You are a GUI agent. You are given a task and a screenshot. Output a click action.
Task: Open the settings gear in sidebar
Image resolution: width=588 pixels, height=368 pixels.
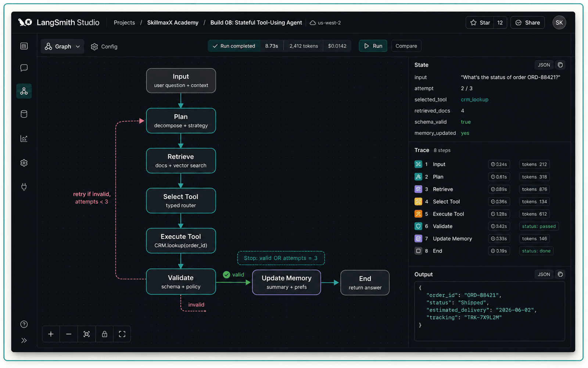(24, 163)
